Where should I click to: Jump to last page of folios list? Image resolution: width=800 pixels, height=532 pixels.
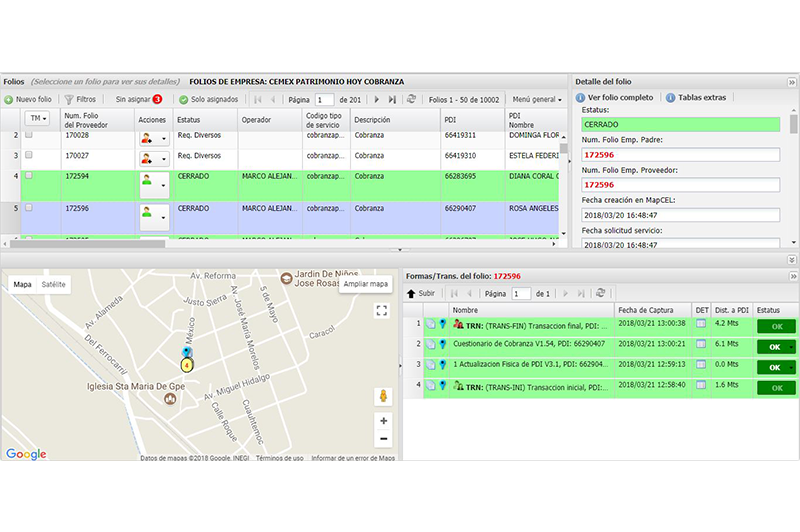coord(392,99)
